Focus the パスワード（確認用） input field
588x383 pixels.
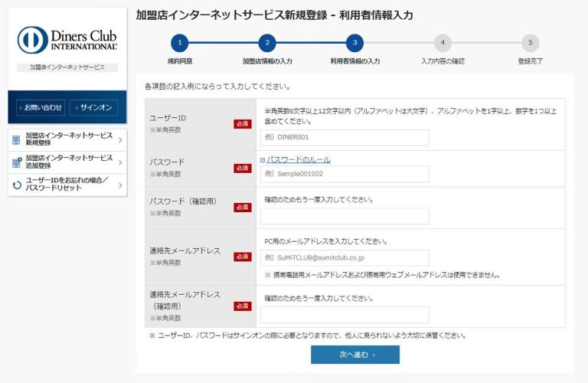(x=345, y=216)
